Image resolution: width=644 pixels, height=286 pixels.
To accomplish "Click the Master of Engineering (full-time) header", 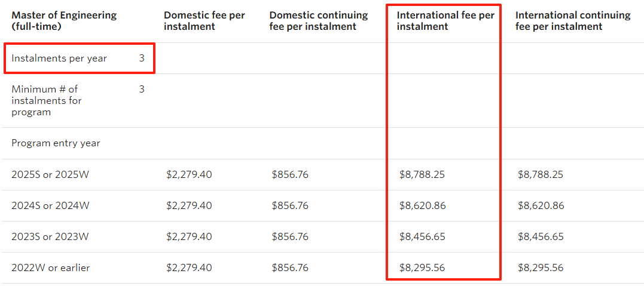I will click(64, 21).
